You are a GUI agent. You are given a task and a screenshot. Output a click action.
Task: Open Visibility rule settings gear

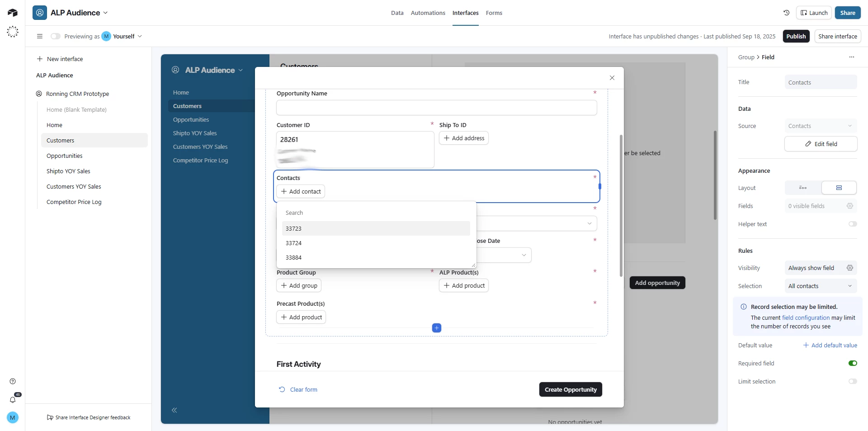coord(850,268)
